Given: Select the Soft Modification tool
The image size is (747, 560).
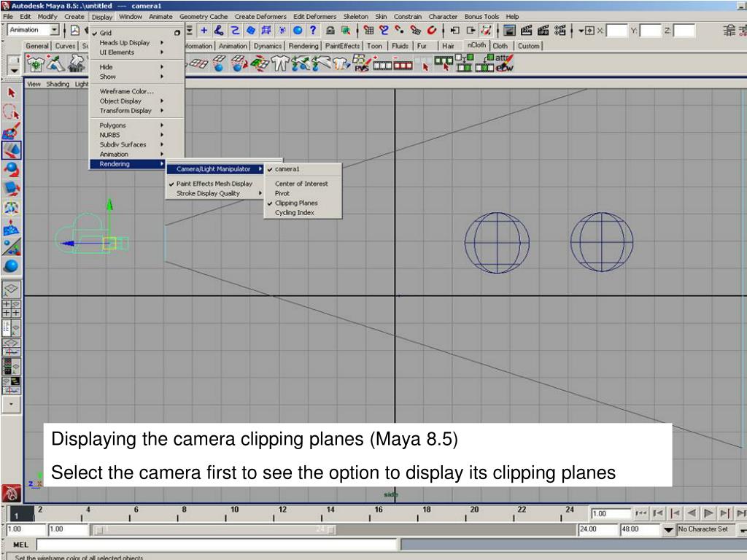Looking at the screenshot, I should coord(12,227).
